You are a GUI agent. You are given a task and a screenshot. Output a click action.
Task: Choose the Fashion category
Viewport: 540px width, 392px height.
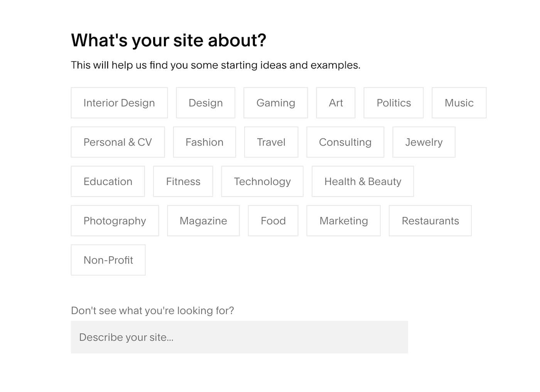click(x=204, y=142)
